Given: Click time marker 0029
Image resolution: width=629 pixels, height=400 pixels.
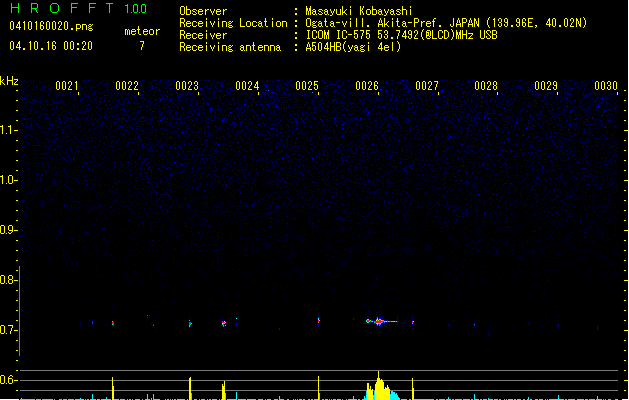Looking at the screenshot, I should 546,86.
